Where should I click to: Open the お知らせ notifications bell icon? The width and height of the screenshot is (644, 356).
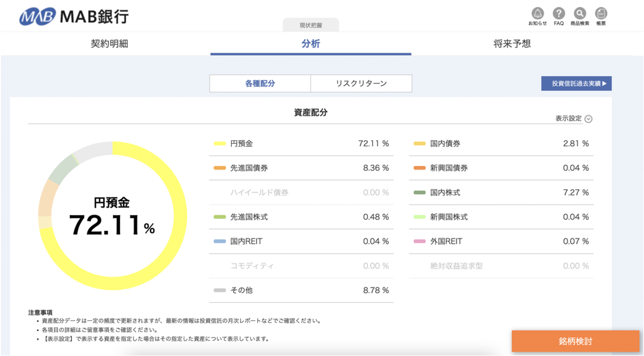click(x=537, y=14)
